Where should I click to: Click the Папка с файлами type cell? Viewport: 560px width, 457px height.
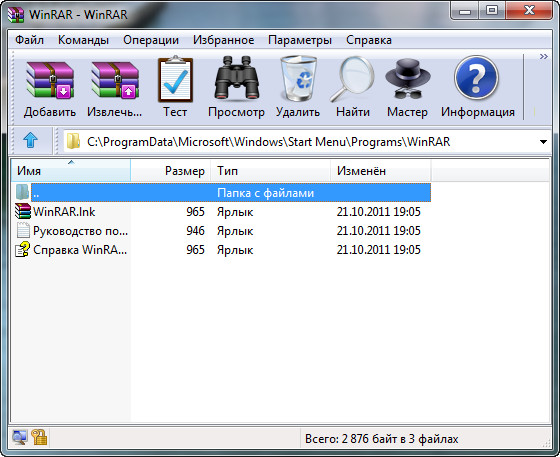tap(265, 193)
